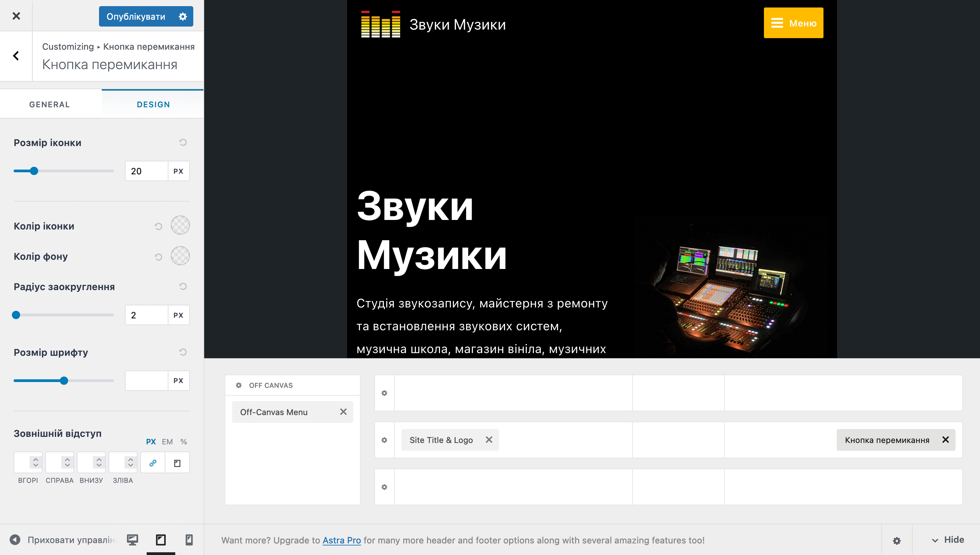Click the ЗЛІВА margin stepper field

(x=122, y=462)
